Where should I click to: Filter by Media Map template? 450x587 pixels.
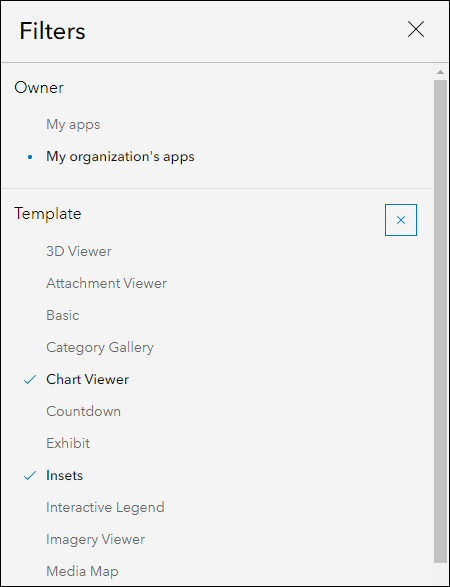(x=82, y=572)
